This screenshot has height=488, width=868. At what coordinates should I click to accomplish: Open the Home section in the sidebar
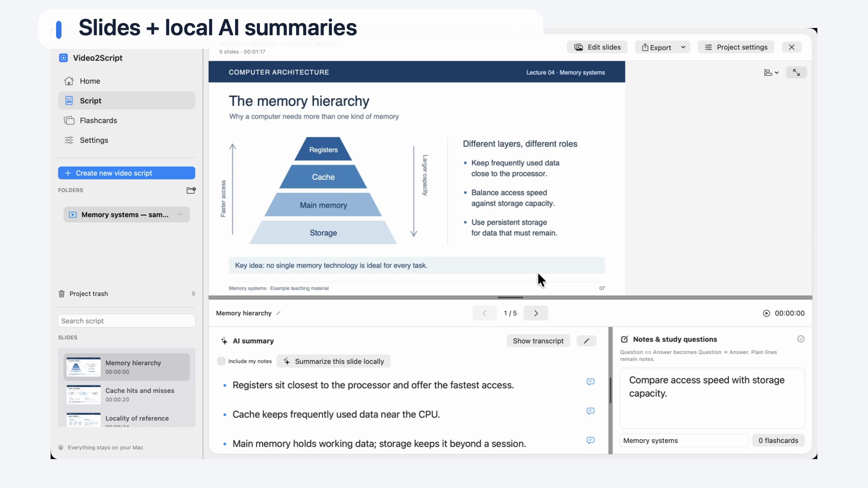127,81
